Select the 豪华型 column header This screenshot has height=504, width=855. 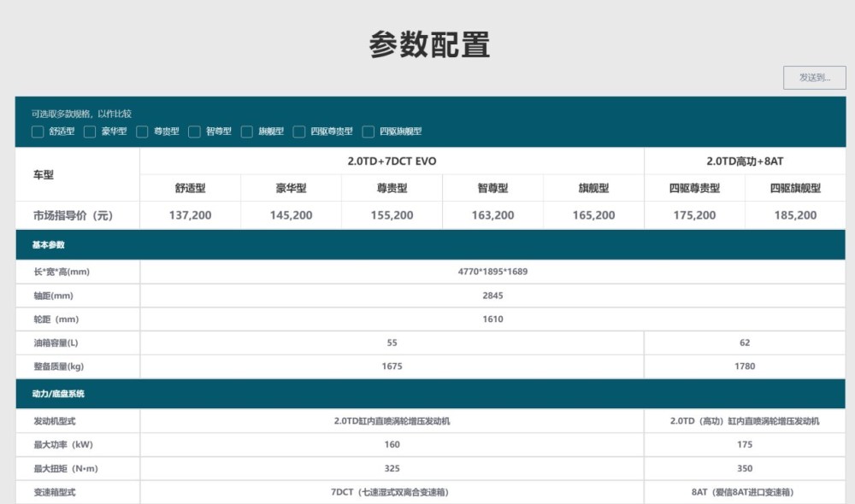[292, 188]
